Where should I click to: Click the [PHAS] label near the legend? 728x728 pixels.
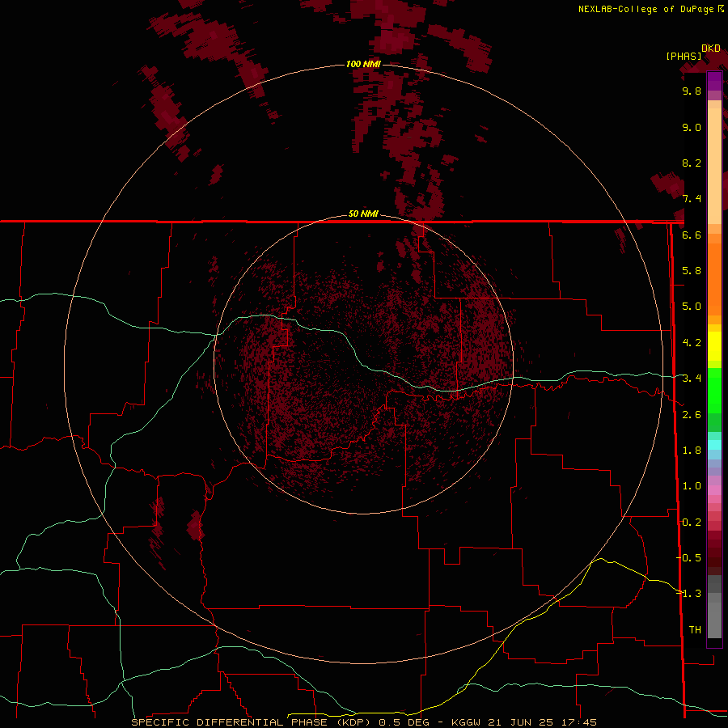pos(684,56)
